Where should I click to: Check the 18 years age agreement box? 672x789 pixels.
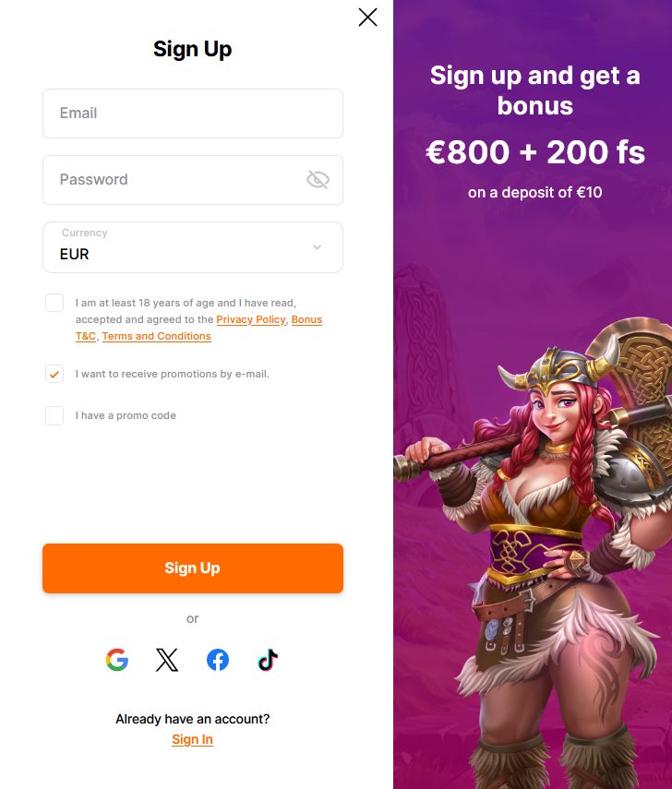(54, 303)
